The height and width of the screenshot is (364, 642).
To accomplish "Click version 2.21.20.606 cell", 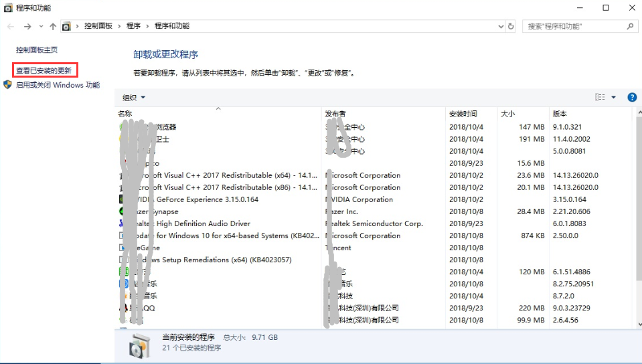I will (x=572, y=211).
